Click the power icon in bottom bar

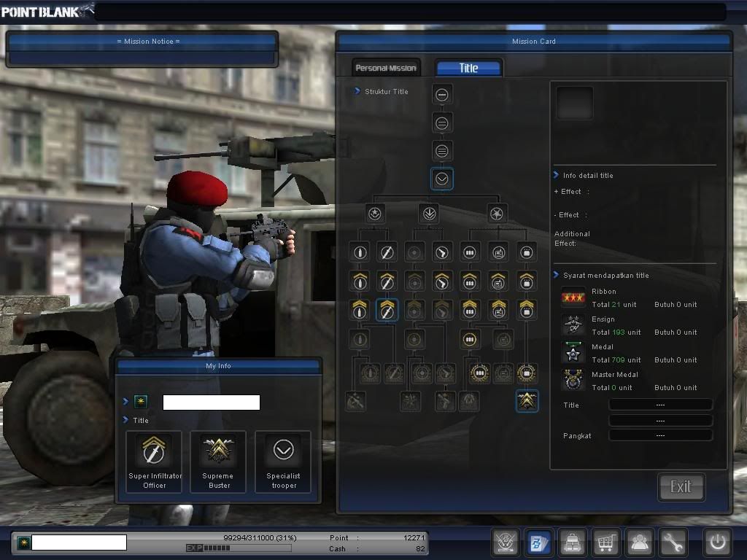718,542
